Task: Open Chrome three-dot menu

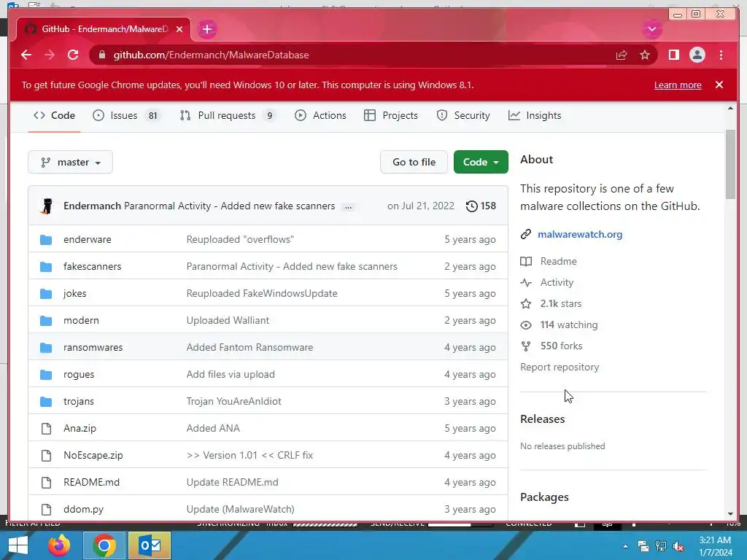Action: point(721,55)
